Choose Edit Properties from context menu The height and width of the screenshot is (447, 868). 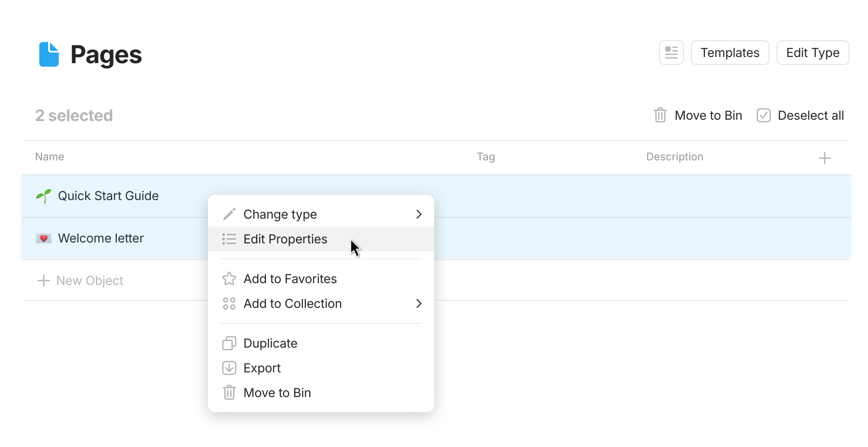[x=285, y=239]
